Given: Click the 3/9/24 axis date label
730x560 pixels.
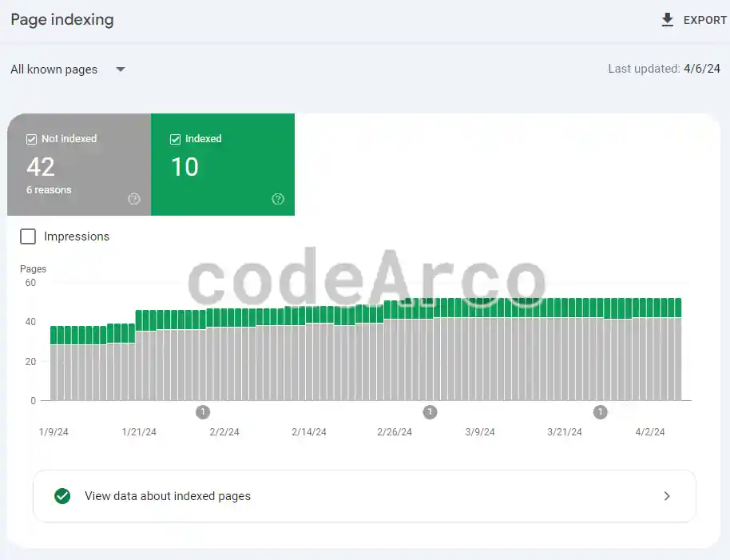Looking at the screenshot, I should 479,432.
